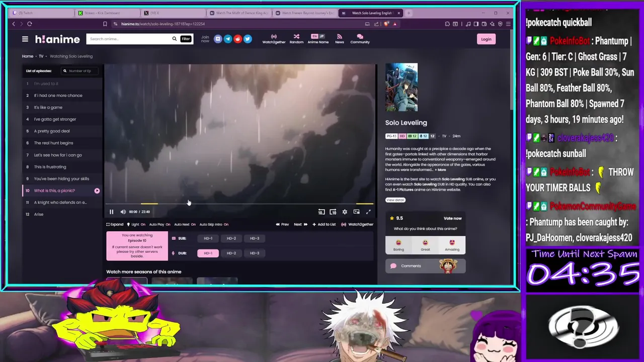Open the Community page
This screenshot has width=644, height=362.
(x=360, y=39)
